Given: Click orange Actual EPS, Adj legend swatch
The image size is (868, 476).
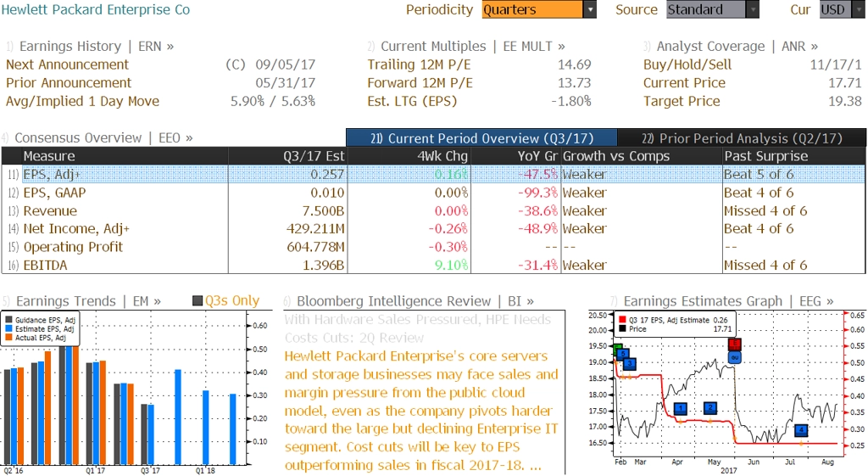Looking at the screenshot, I should [8, 338].
